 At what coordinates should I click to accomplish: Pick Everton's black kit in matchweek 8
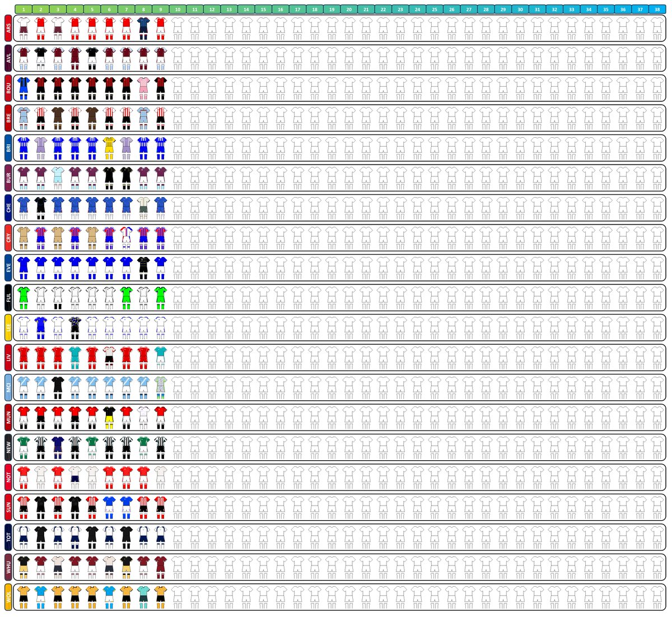[143, 268]
